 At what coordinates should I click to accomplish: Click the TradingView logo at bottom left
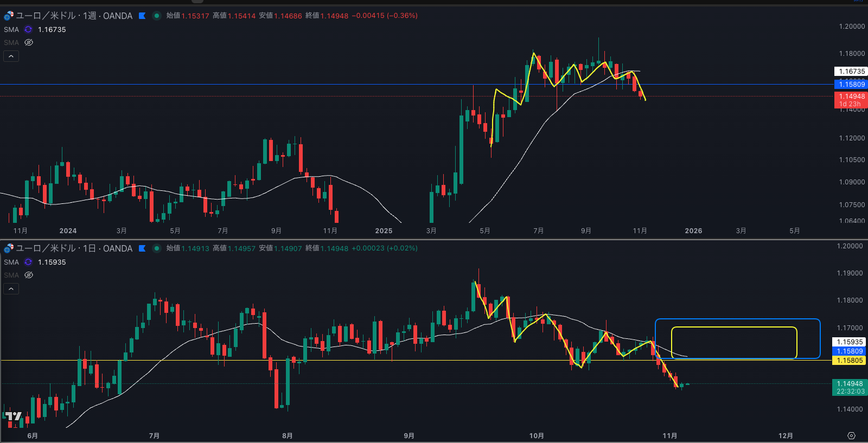click(13, 416)
